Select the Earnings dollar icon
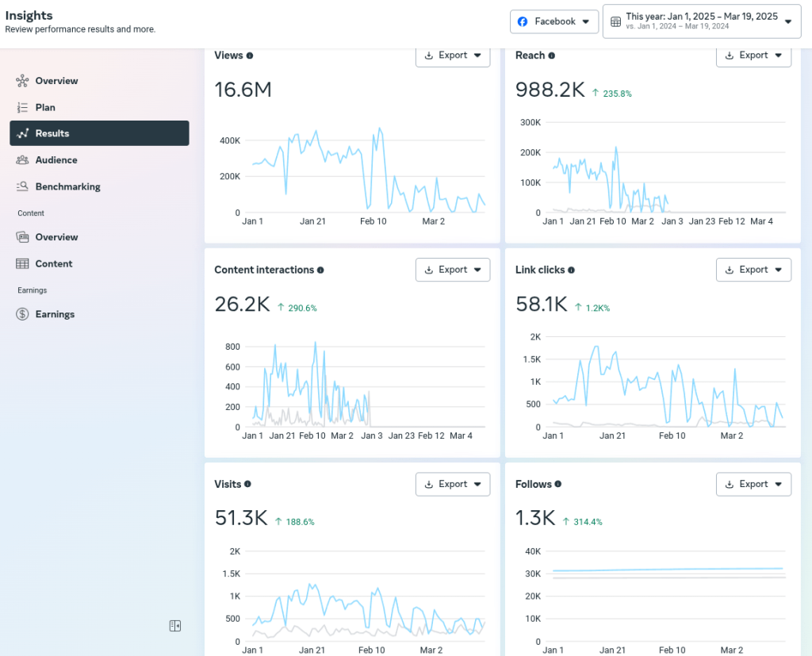The height and width of the screenshot is (656, 812). click(x=21, y=314)
